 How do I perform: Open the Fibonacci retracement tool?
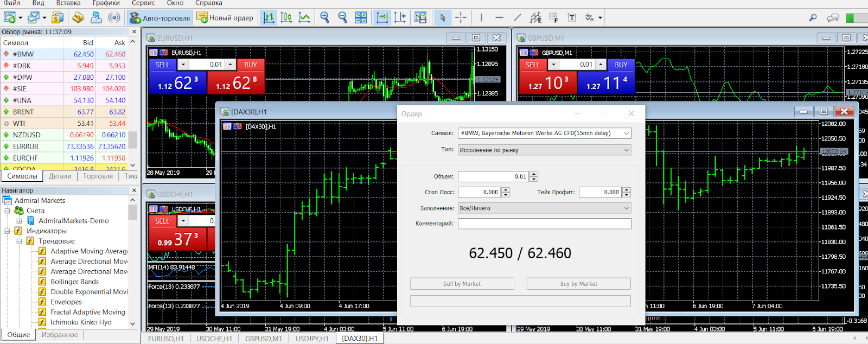(x=553, y=17)
